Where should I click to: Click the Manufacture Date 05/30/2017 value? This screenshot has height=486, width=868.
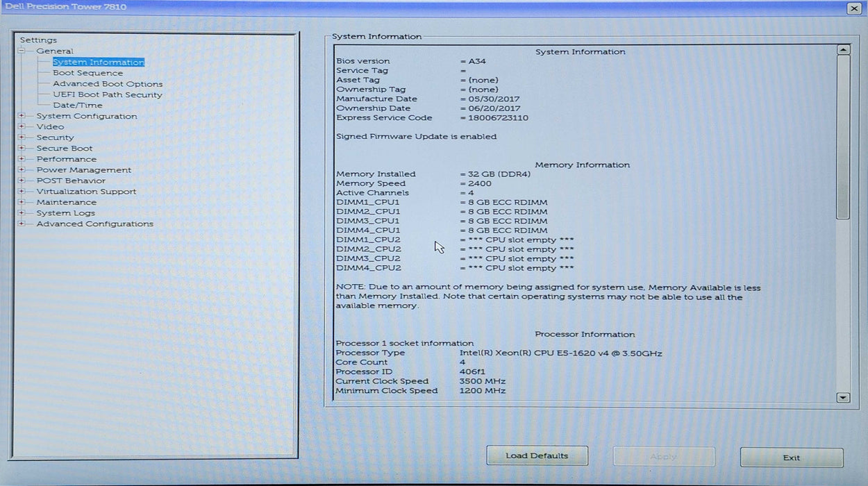494,99
